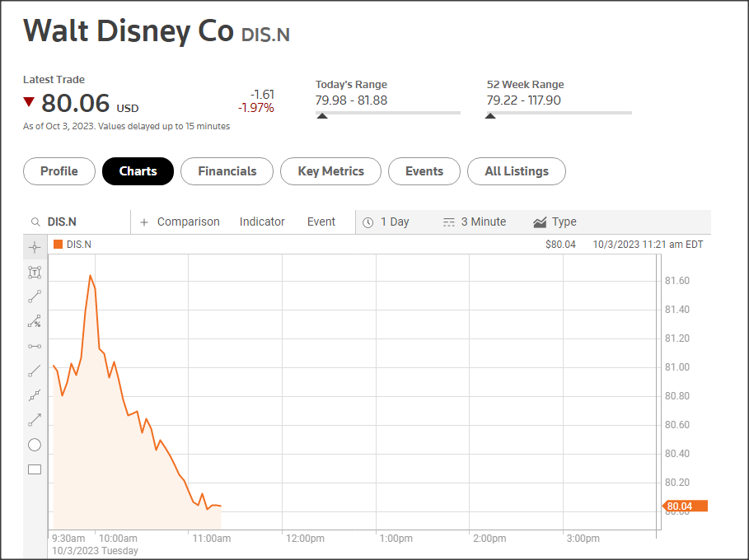Pick the arrow line drawing tool

[35, 420]
